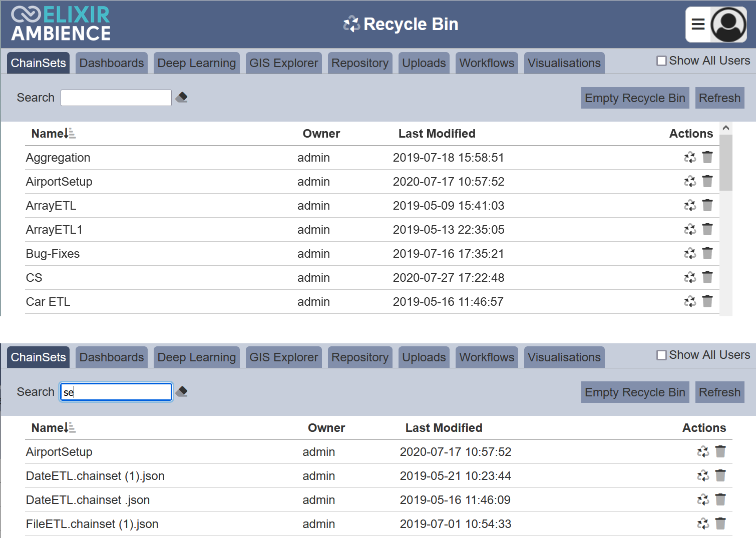This screenshot has height=538, width=756.
Task: Click Owner header in the 'se' filtered list
Action: [326, 428]
